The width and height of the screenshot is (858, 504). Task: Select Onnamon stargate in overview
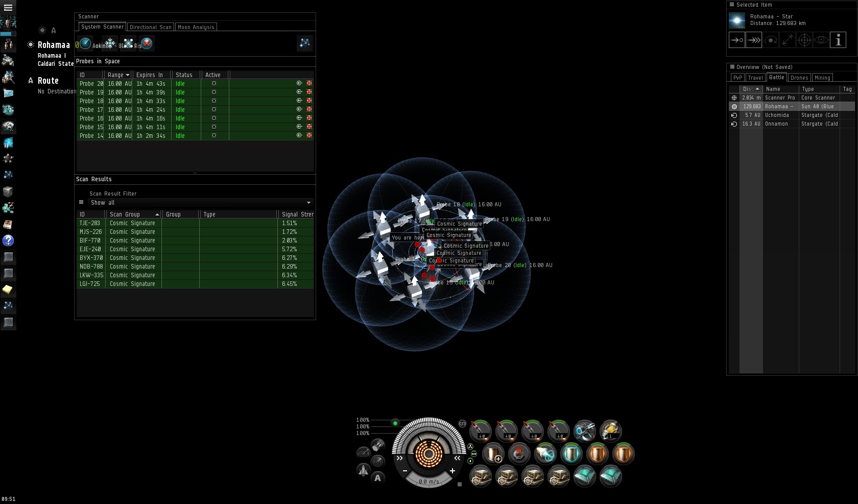coord(791,124)
